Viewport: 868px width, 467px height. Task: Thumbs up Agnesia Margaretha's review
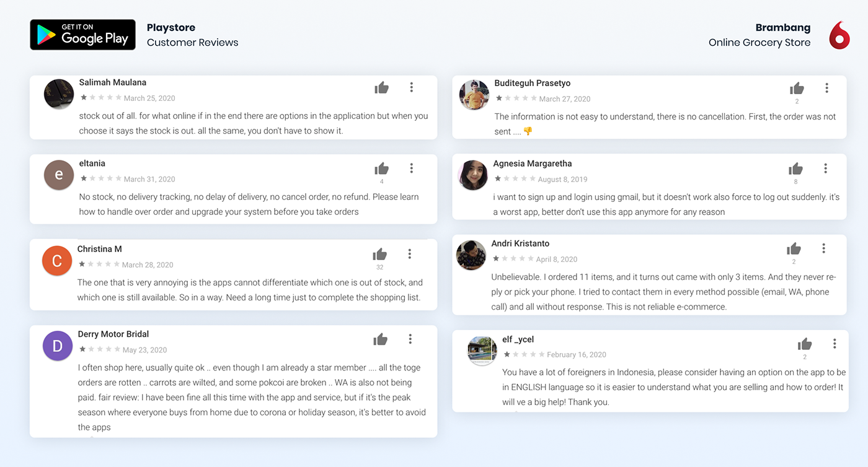[x=795, y=168]
